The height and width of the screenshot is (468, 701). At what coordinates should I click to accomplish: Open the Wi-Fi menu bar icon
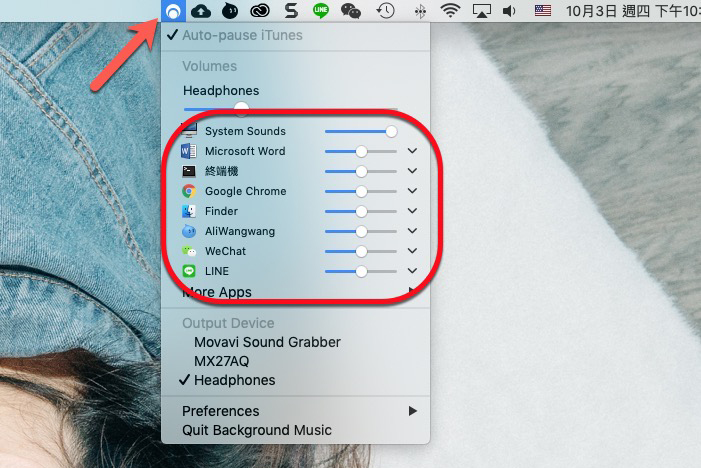tap(450, 11)
